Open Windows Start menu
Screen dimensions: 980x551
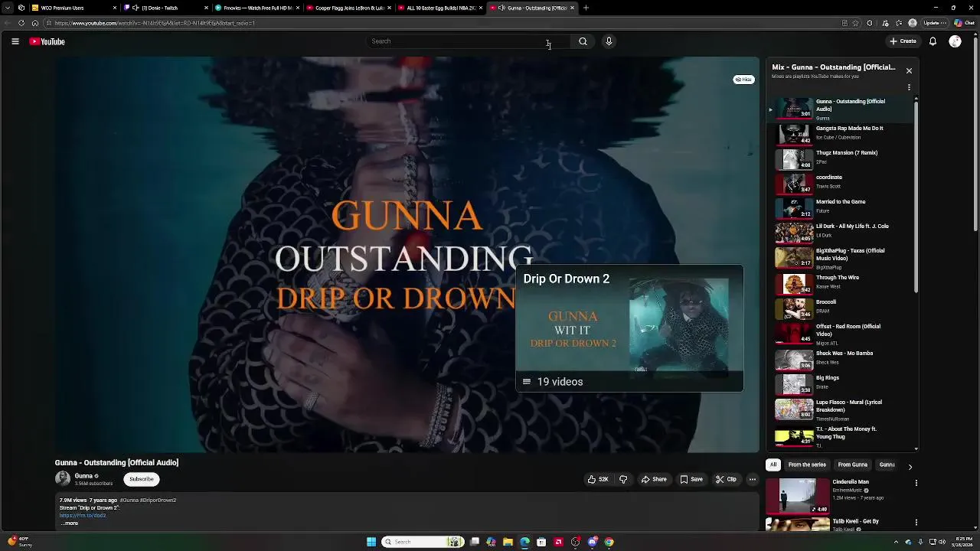point(371,542)
